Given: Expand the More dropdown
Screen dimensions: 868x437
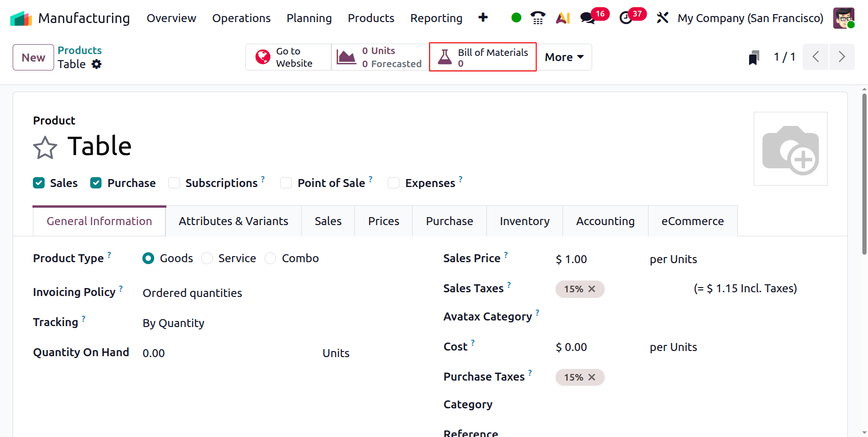Looking at the screenshot, I should pos(564,57).
